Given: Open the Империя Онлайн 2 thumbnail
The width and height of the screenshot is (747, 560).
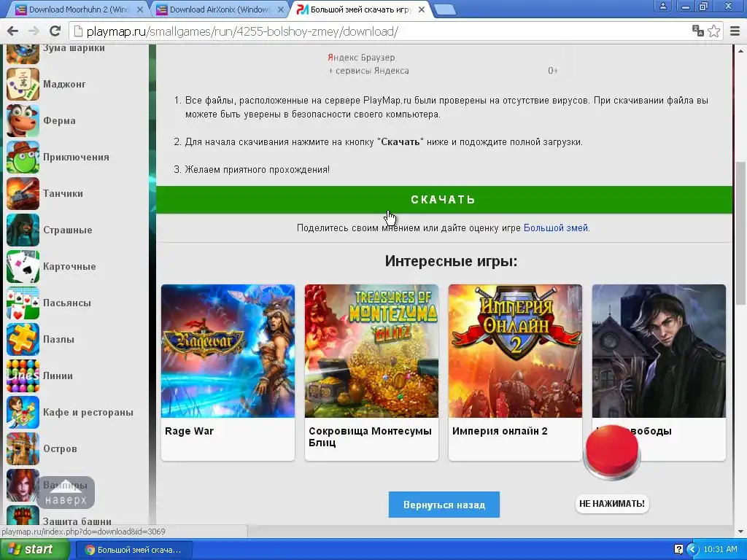Looking at the screenshot, I should click(515, 351).
